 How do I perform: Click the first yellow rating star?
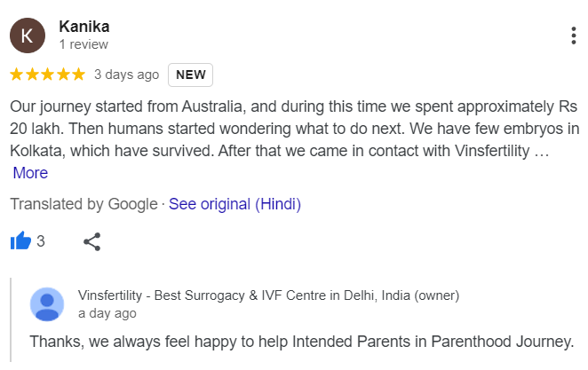pyautogui.click(x=17, y=75)
